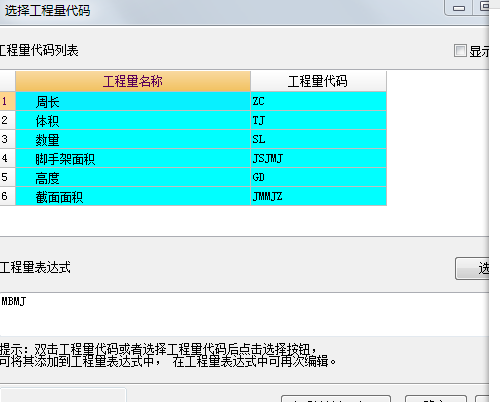The image size is (500, 402).
Task: Tick the 显示 checkbox
Action: coord(460,51)
